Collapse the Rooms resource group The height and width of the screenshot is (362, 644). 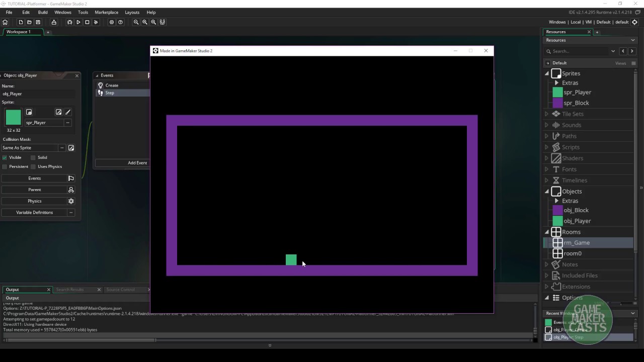pos(547,232)
